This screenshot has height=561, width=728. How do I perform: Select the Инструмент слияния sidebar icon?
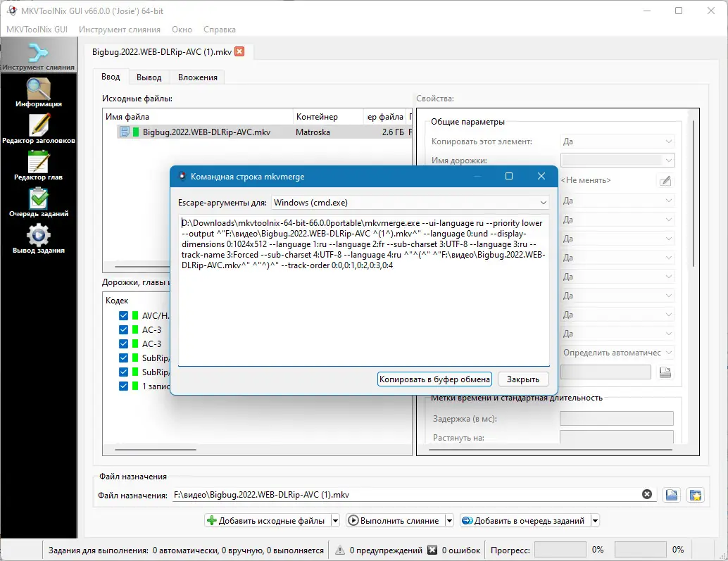[39, 53]
